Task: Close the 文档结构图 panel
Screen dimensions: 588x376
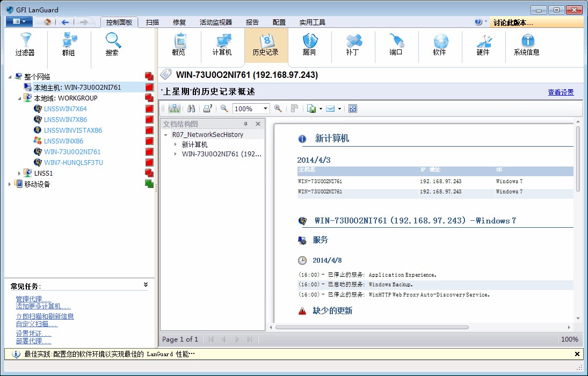Action: tap(258, 124)
